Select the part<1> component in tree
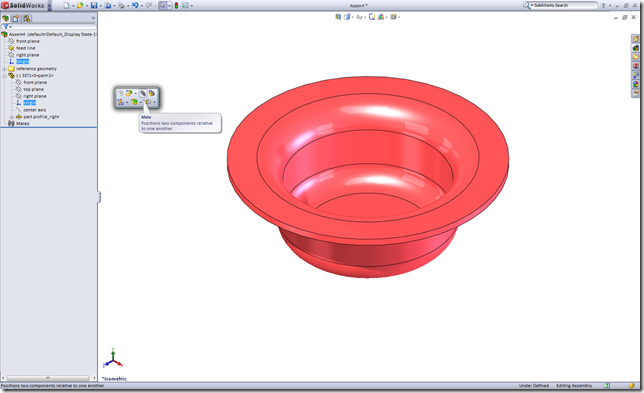Screen dimensions: 644x393 coord(35,76)
